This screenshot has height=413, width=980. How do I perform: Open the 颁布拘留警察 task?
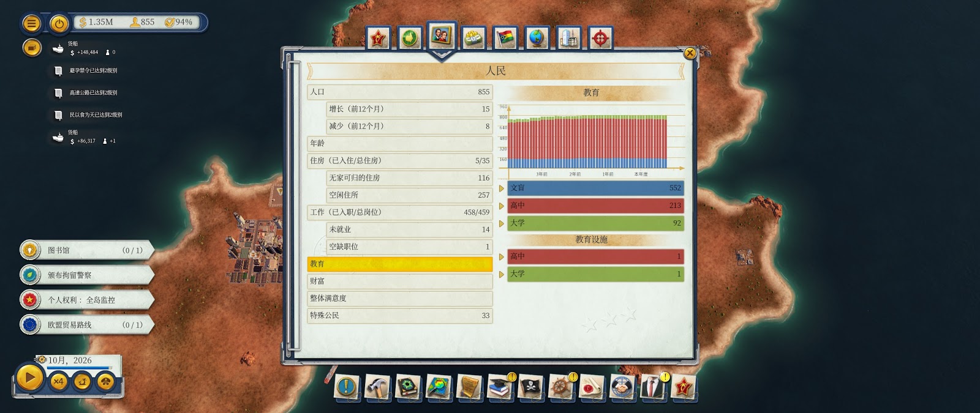(x=86, y=275)
